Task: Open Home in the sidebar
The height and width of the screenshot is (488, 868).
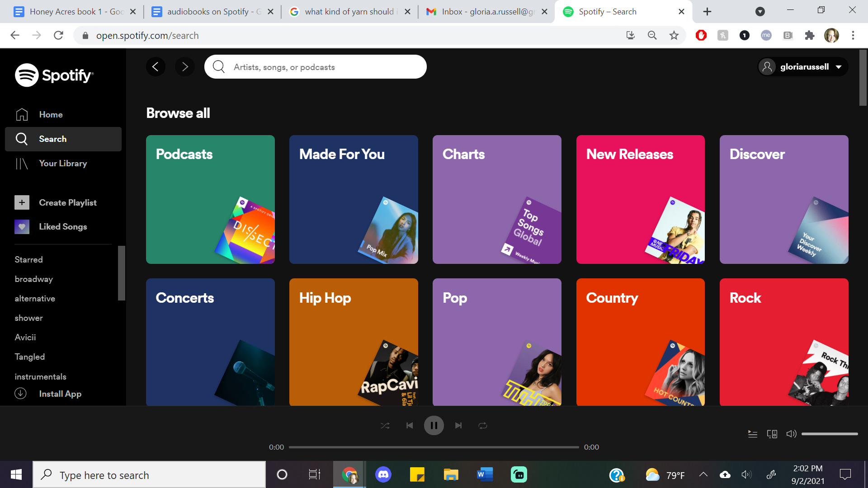Action: [x=51, y=115]
